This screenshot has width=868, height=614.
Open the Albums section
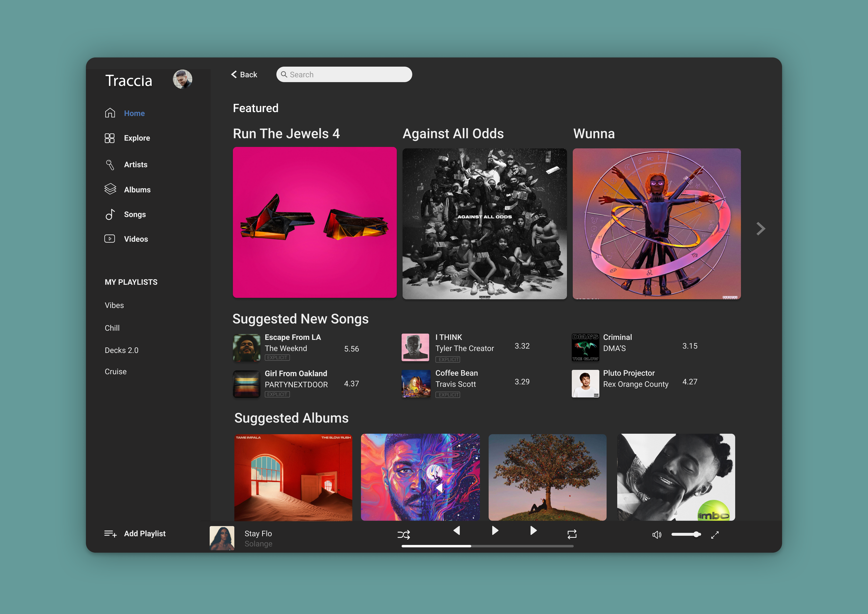[x=137, y=189]
